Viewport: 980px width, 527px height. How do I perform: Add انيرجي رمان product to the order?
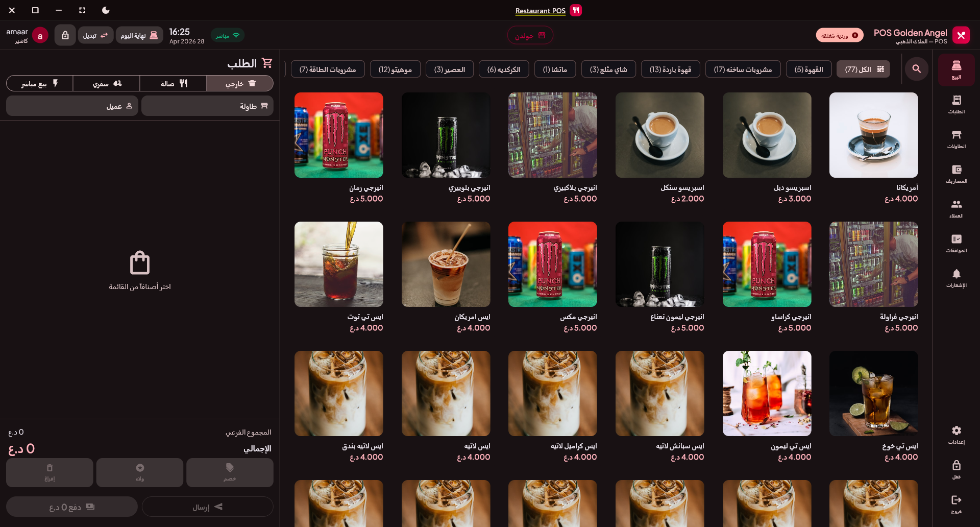(x=339, y=149)
